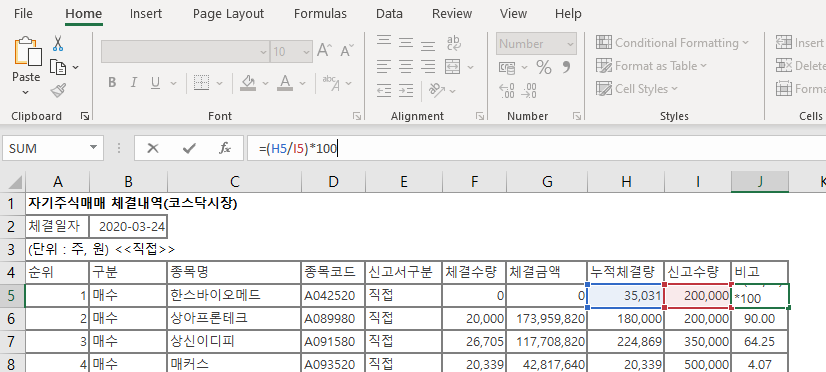Click cell containing 상아프론테크

click(234, 318)
